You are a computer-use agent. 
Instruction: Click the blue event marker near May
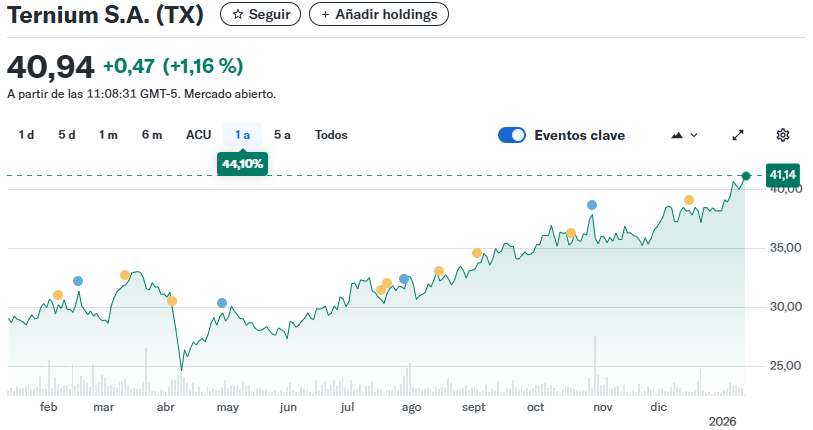point(222,303)
